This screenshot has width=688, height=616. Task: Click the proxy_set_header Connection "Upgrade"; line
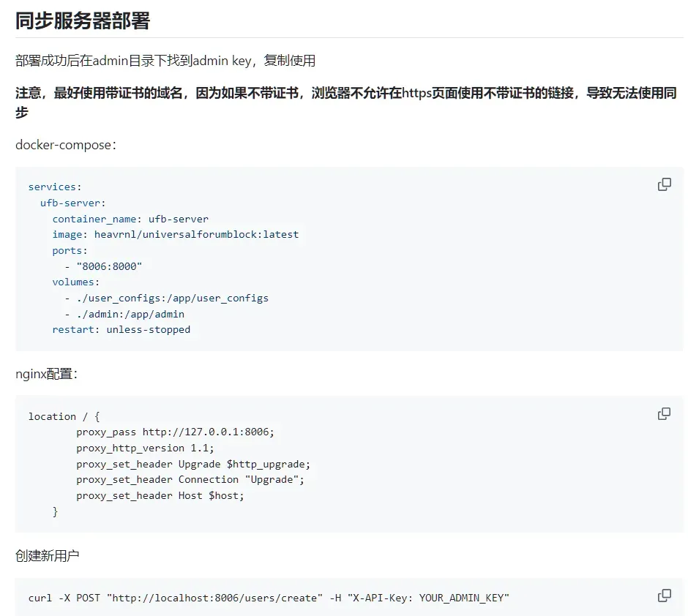(190, 480)
